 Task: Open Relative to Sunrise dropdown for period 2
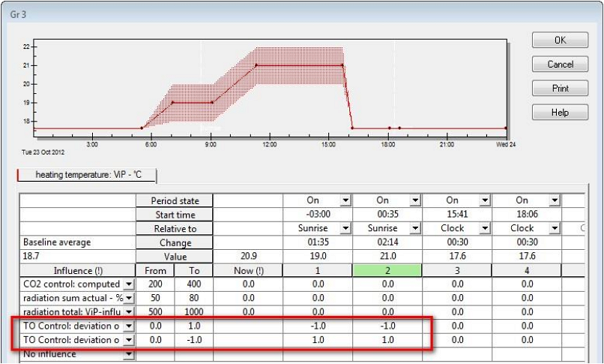(415, 228)
